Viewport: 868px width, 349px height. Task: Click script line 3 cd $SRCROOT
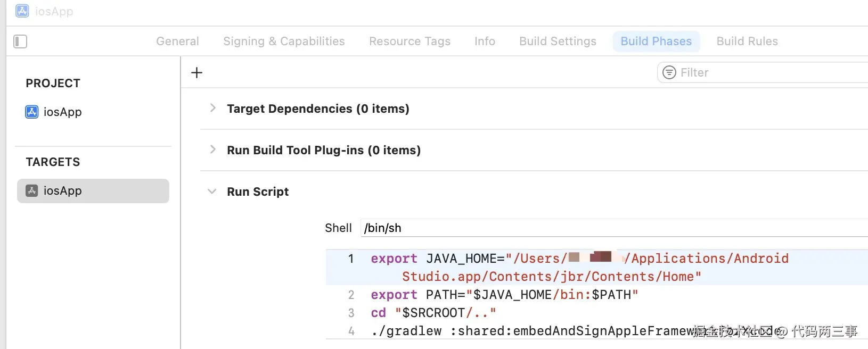(433, 312)
